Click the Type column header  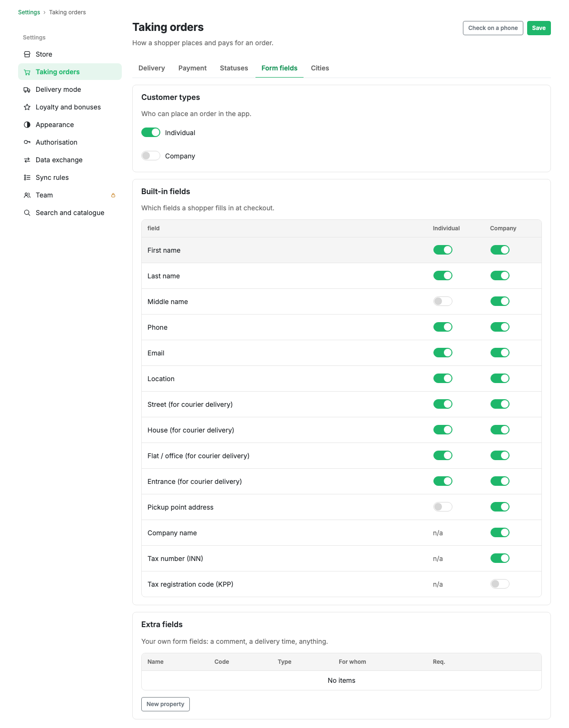[x=284, y=662]
